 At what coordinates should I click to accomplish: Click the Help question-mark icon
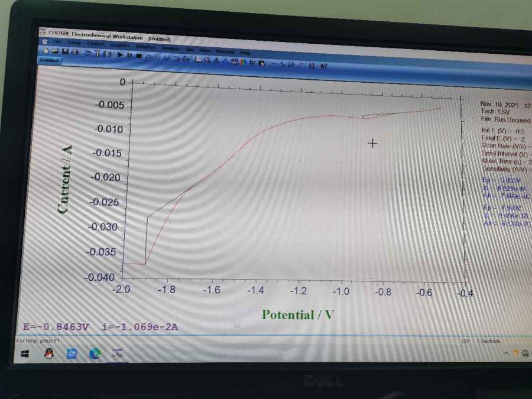(324, 66)
